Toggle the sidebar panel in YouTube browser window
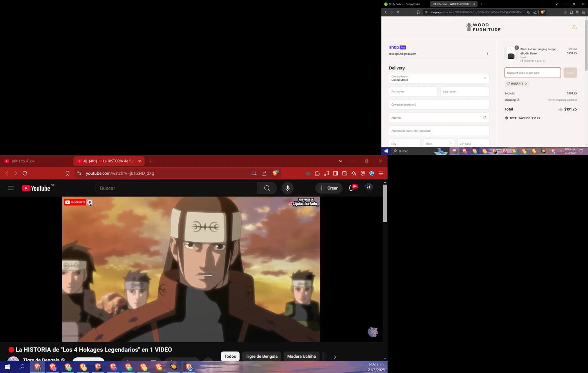This screenshot has width=588, height=373. 336,173
